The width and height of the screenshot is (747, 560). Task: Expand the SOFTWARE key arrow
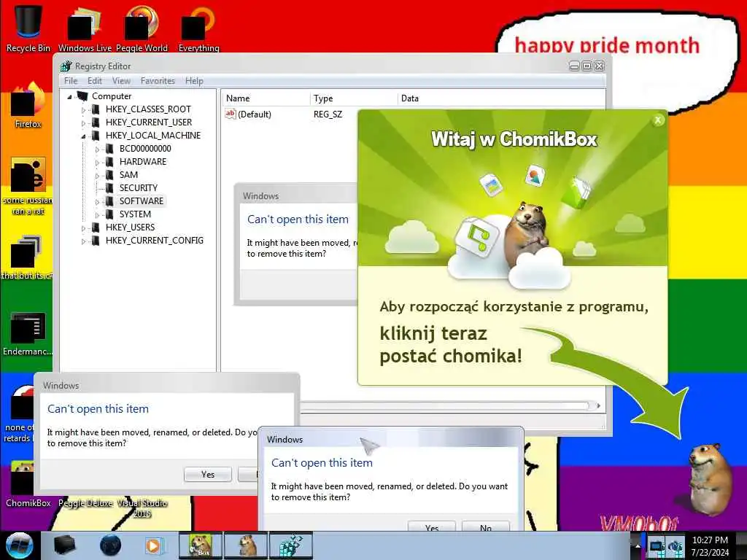[x=97, y=202]
